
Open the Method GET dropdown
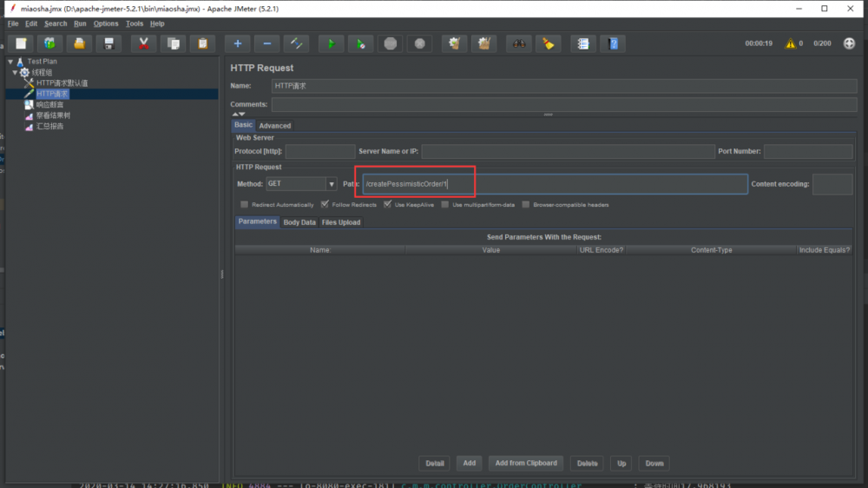pyautogui.click(x=331, y=184)
